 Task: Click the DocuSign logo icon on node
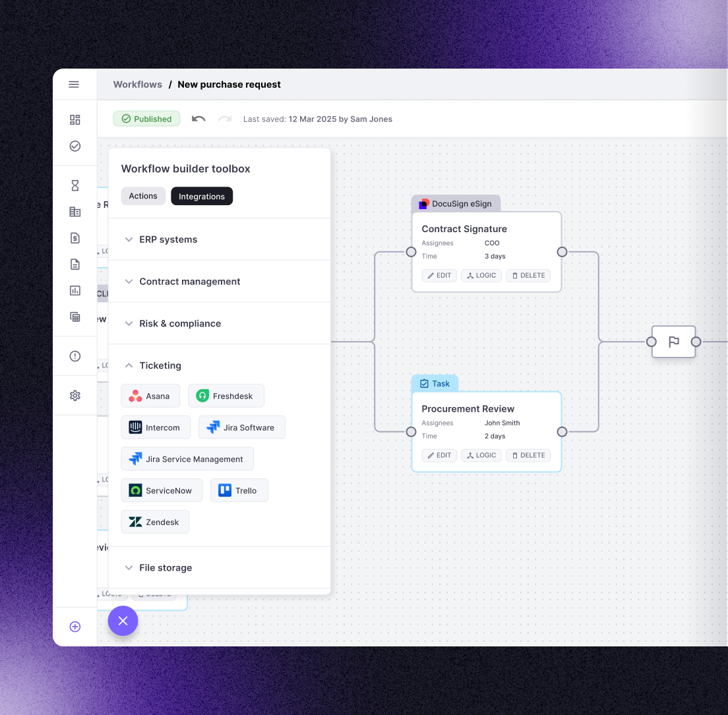tap(424, 204)
